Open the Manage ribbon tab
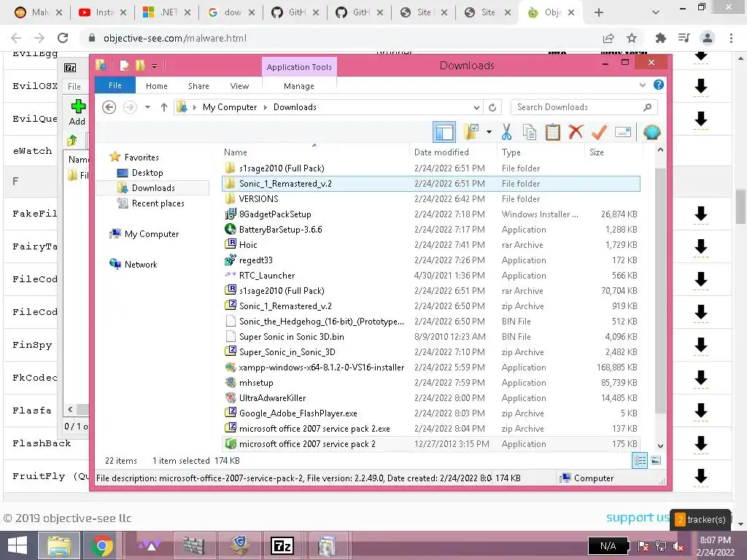747x560 pixels. tap(298, 86)
